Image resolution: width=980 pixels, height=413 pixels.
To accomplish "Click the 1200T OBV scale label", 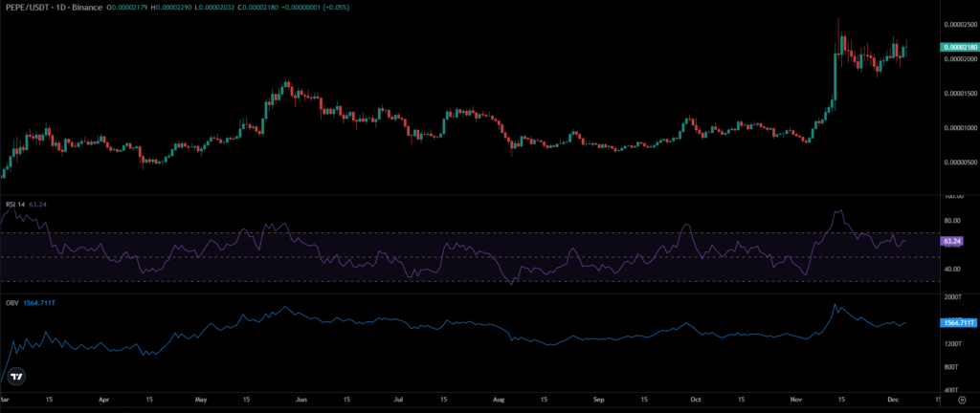I will (x=952, y=344).
